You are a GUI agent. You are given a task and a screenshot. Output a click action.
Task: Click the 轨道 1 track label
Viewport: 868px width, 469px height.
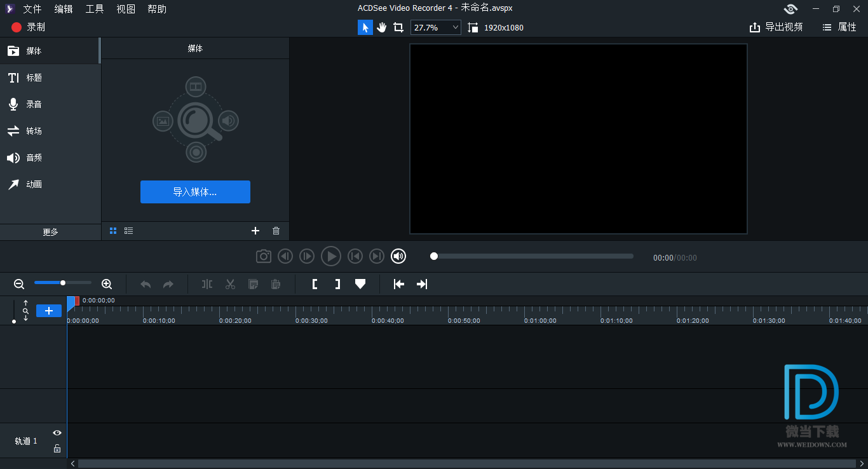[26, 441]
